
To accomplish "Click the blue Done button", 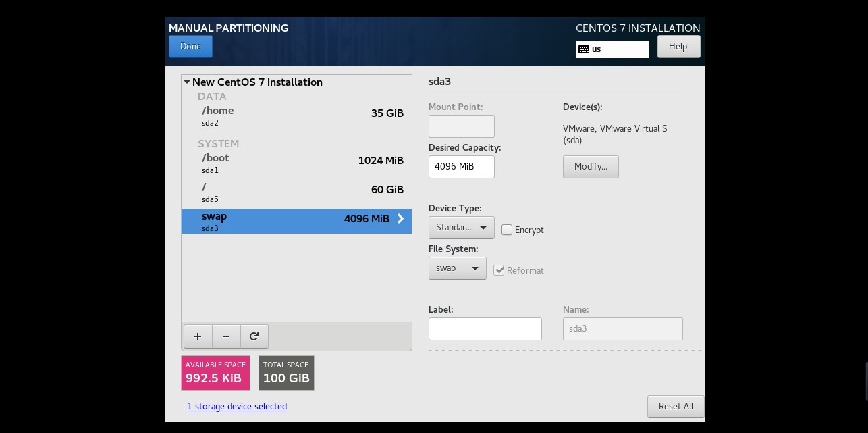I will (x=190, y=47).
